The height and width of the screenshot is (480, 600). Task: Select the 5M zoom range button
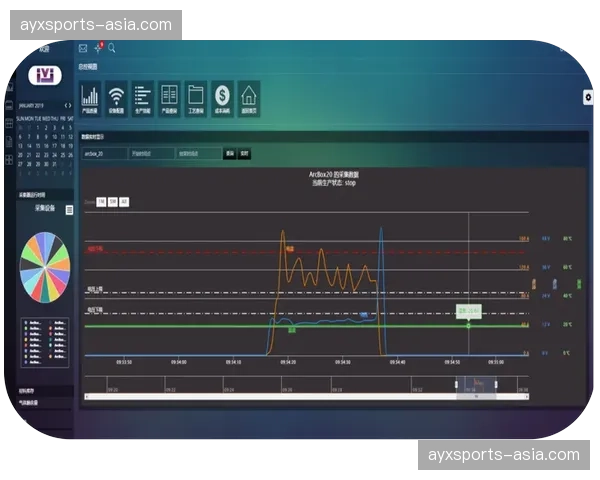click(x=112, y=201)
